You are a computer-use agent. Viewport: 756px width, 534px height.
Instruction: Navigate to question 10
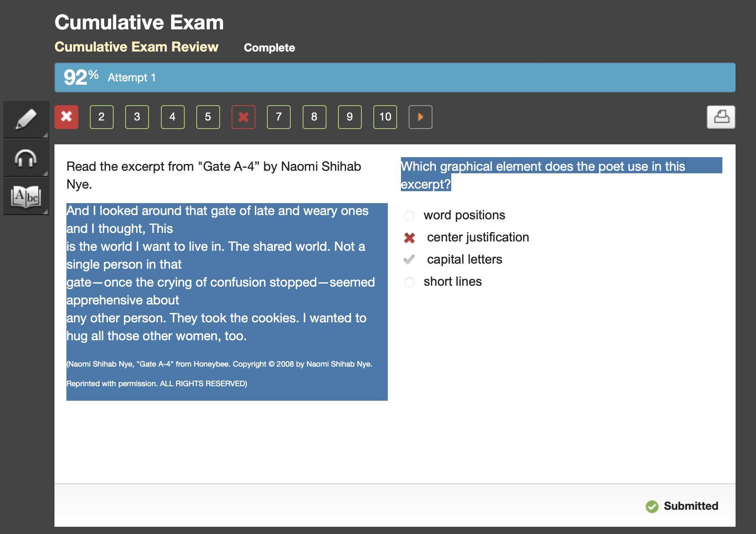point(385,117)
